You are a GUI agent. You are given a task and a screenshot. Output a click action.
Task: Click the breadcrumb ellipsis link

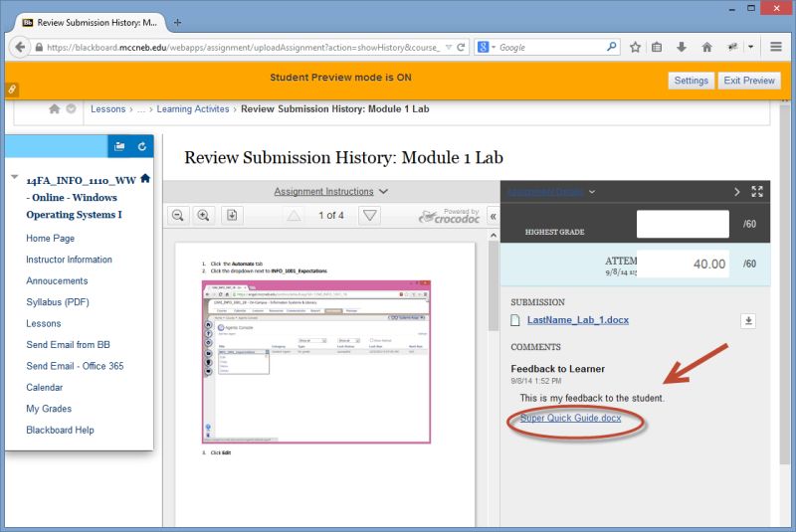pyautogui.click(x=140, y=109)
